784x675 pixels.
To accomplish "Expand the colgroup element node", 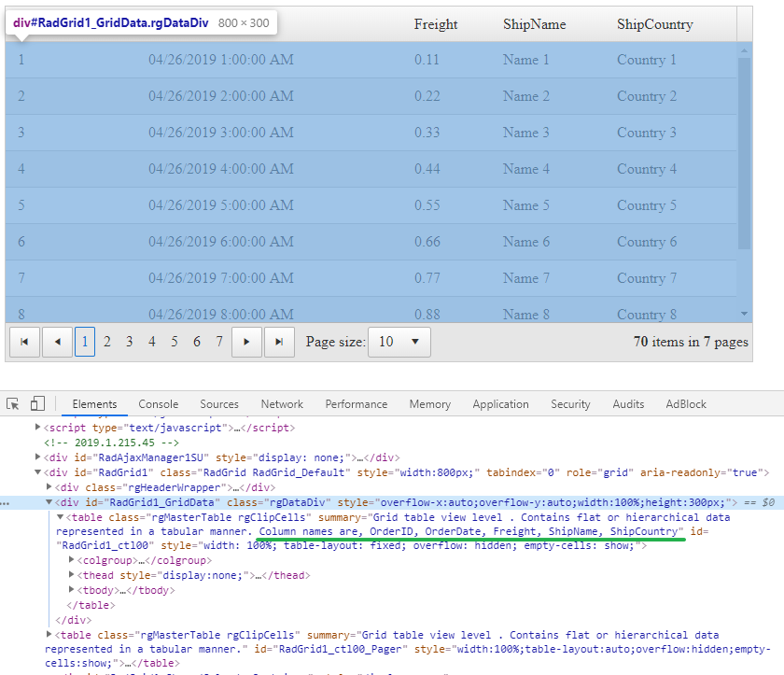I will [72, 560].
